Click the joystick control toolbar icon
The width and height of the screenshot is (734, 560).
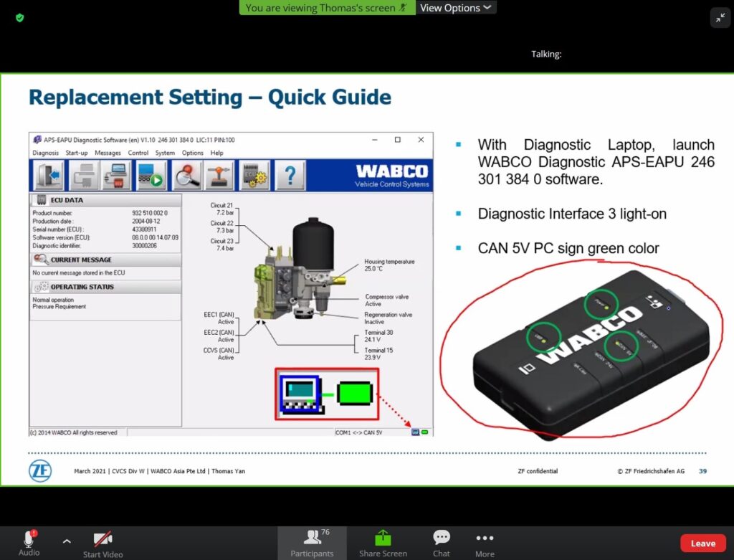pyautogui.click(x=219, y=176)
